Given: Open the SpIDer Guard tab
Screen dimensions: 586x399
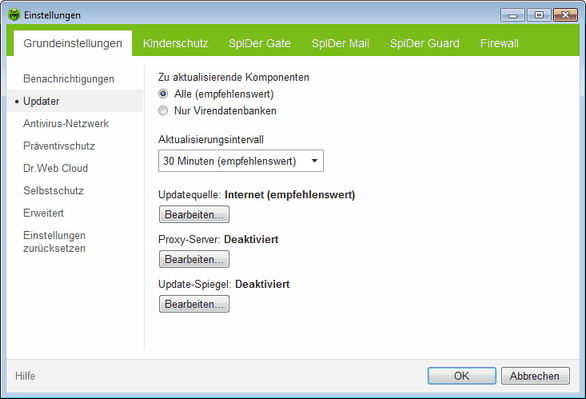Looking at the screenshot, I should (425, 43).
